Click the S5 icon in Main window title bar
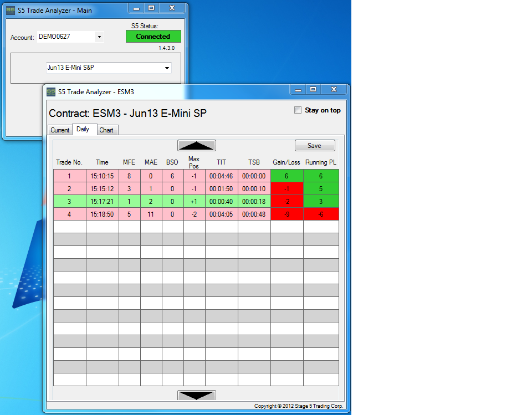The image size is (532, 415). tap(11, 10)
